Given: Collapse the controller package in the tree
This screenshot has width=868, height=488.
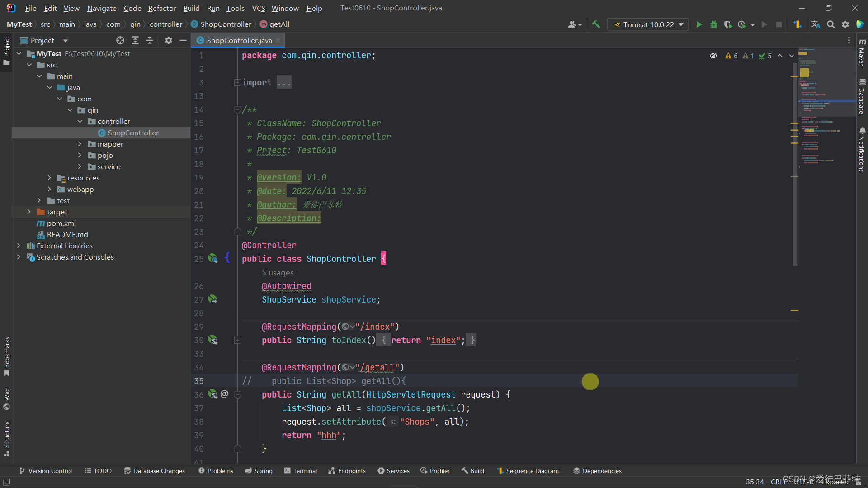Looking at the screenshot, I should pyautogui.click(x=80, y=121).
